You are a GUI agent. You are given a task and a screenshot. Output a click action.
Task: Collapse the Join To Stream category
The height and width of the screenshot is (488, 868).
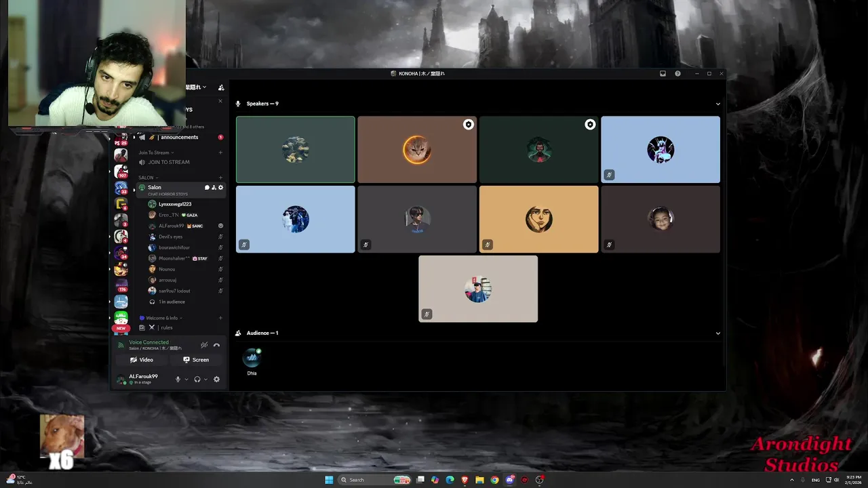(156, 152)
